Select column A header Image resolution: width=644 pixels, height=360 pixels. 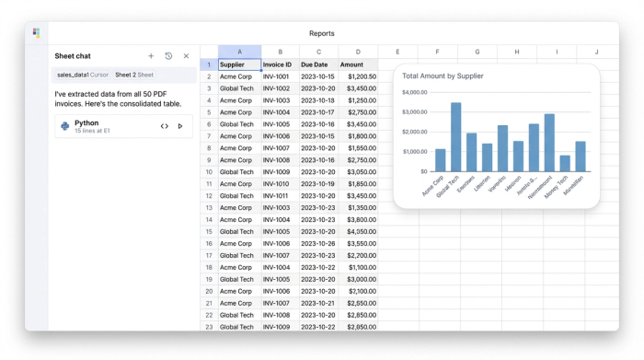click(x=239, y=52)
